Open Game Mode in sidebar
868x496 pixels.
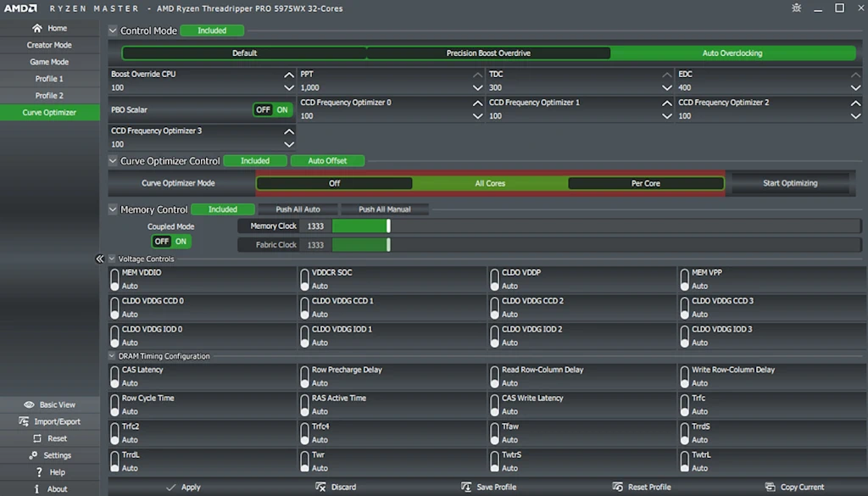[x=50, y=62]
